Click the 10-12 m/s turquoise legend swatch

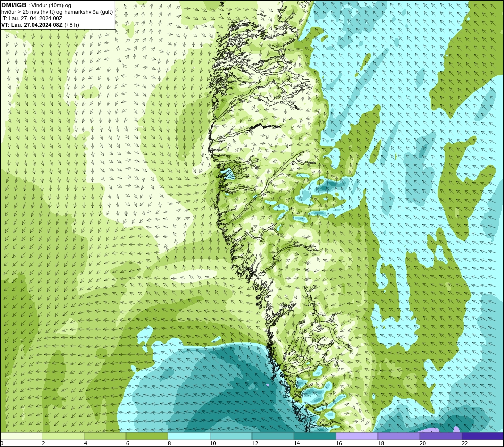(231, 436)
